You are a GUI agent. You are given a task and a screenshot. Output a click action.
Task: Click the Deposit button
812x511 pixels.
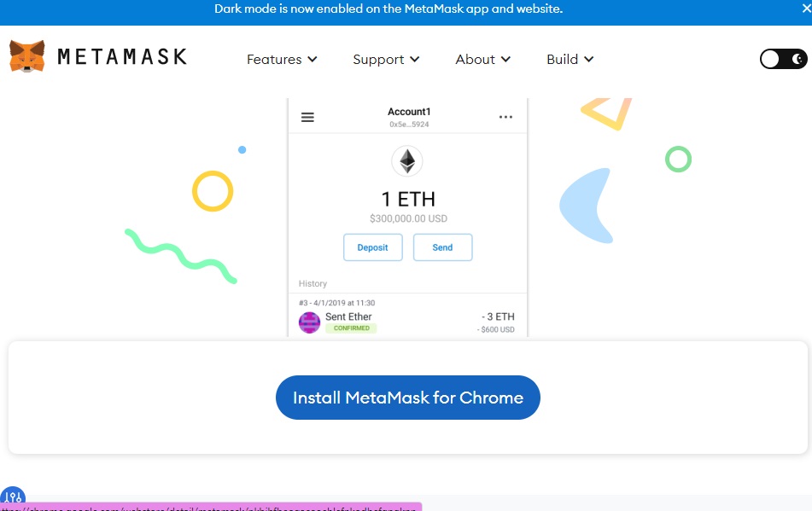pyautogui.click(x=373, y=247)
